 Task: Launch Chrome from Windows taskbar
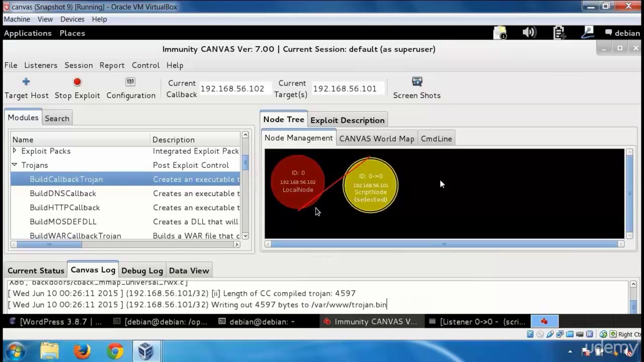pyautogui.click(x=115, y=351)
